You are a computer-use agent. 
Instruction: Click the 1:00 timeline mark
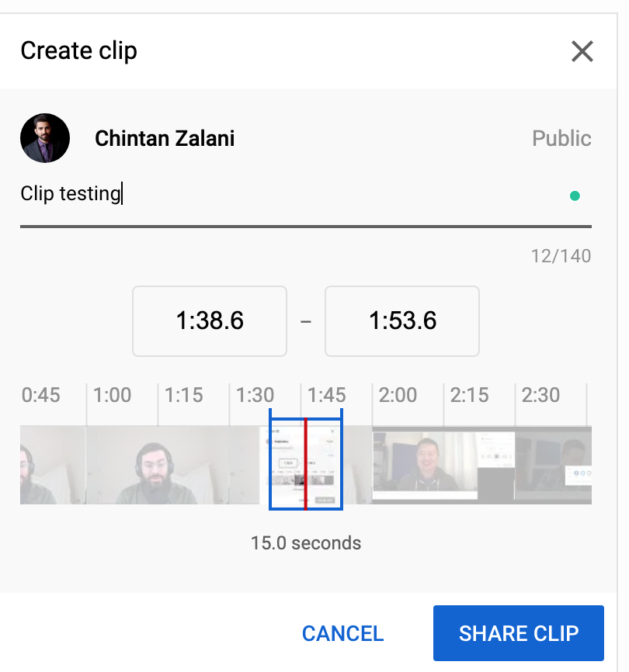click(112, 395)
